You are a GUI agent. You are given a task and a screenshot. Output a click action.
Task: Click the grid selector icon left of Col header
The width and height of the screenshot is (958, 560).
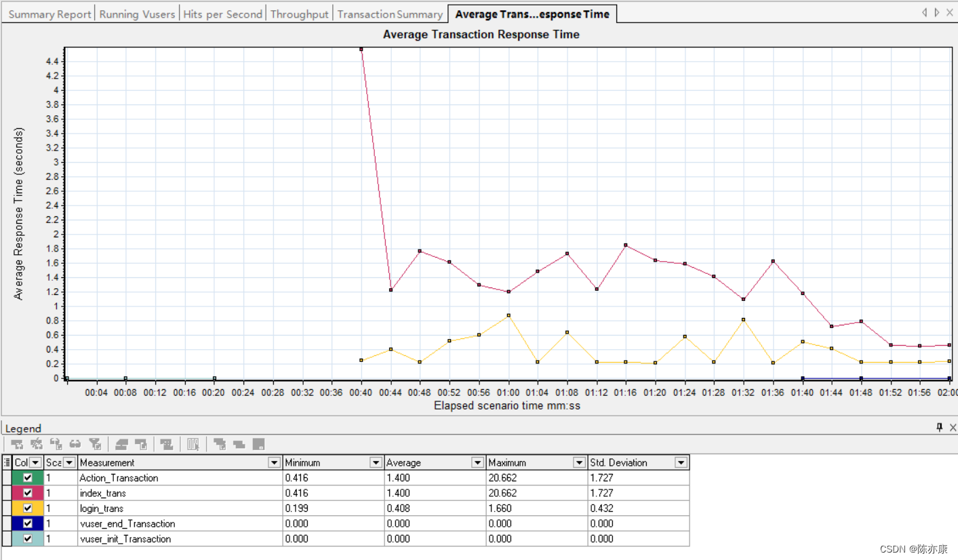pos(7,462)
